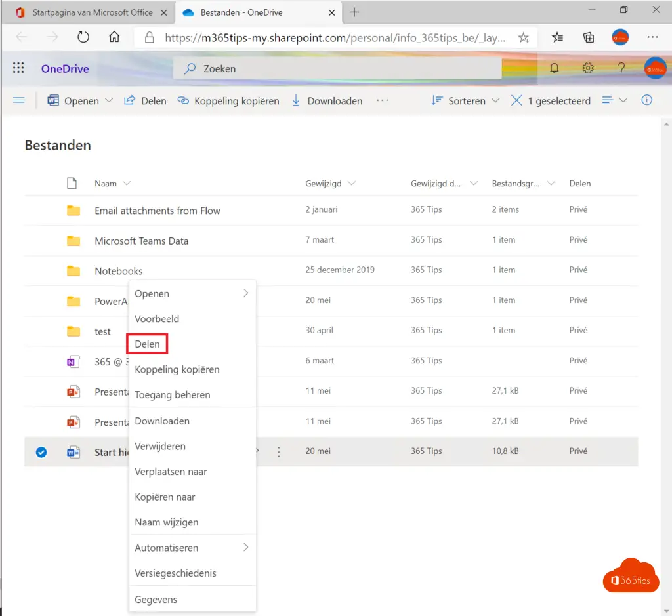The height and width of the screenshot is (616, 672).
Task: Click the site lock icon in address bar
Action: pyautogui.click(x=149, y=37)
